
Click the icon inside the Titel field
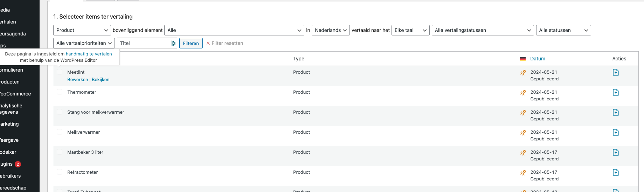173,43
